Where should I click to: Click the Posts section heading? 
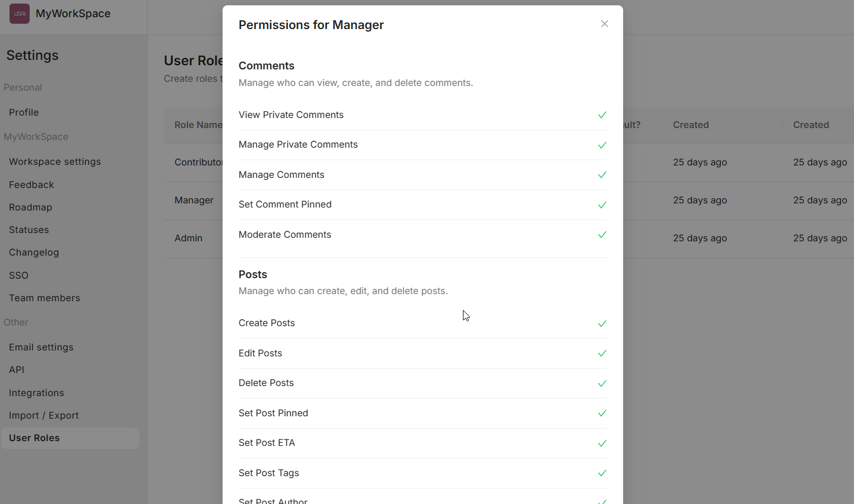253,275
